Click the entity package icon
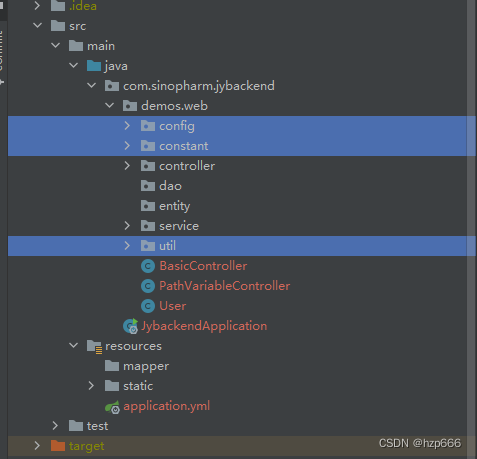 [148, 206]
